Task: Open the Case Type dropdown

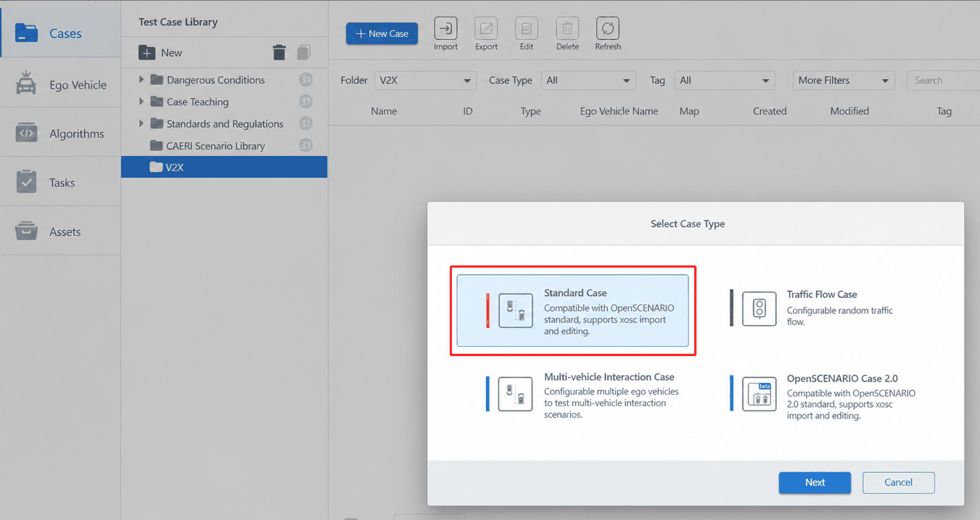Action: pyautogui.click(x=588, y=81)
